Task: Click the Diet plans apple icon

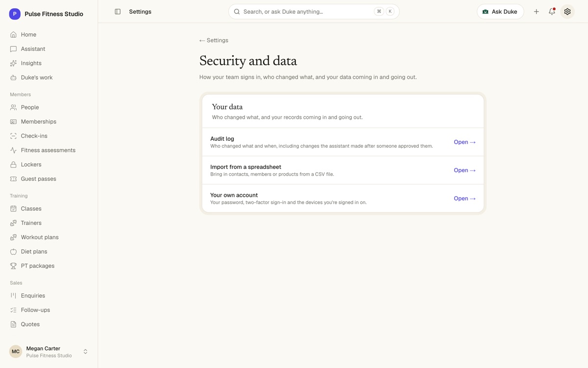Action: coord(13,251)
